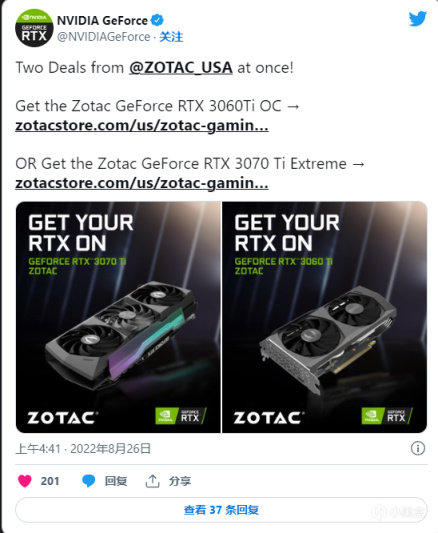Click the 关注 follow link

click(171, 37)
